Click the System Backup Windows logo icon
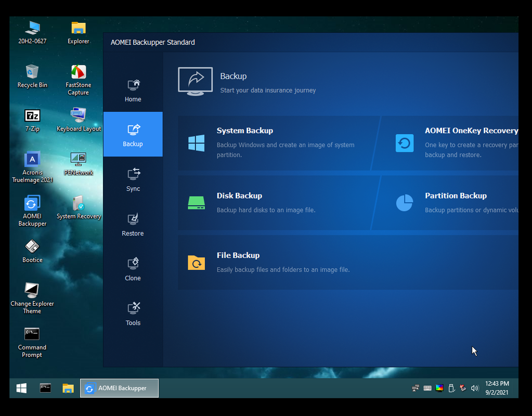Image resolution: width=532 pixels, height=416 pixels. tap(197, 143)
